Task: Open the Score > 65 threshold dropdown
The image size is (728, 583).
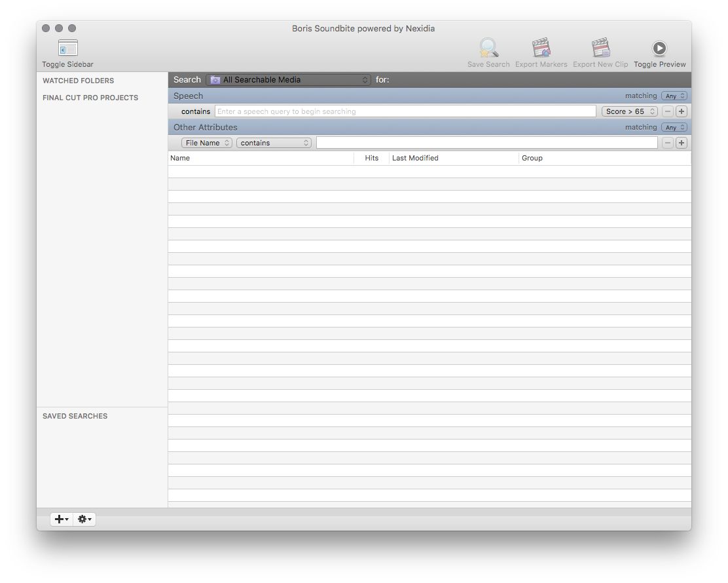Action: point(629,111)
